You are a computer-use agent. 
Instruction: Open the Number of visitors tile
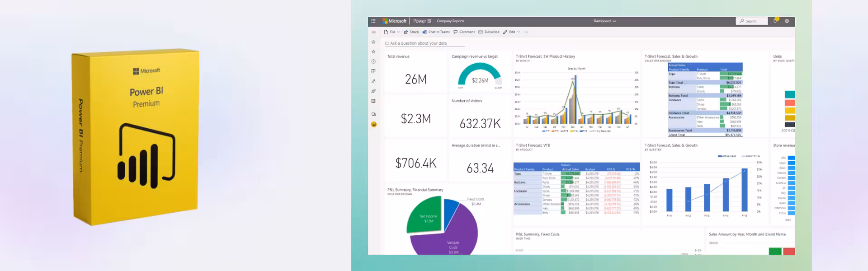point(480,117)
